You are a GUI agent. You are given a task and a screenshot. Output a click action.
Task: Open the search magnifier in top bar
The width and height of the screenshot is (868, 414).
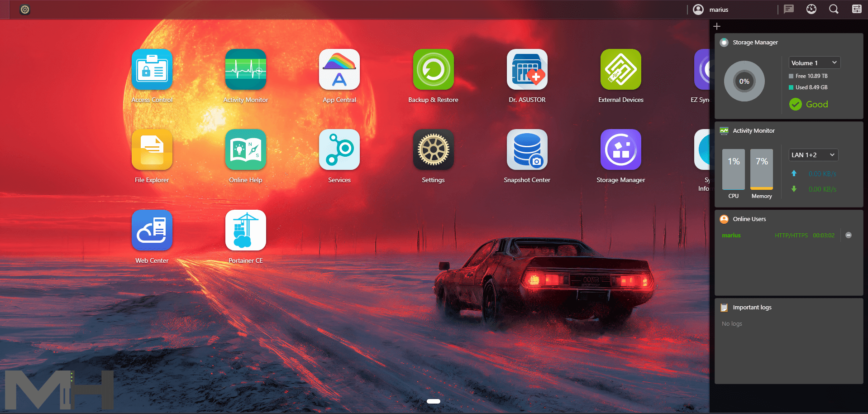click(x=834, y=9)
